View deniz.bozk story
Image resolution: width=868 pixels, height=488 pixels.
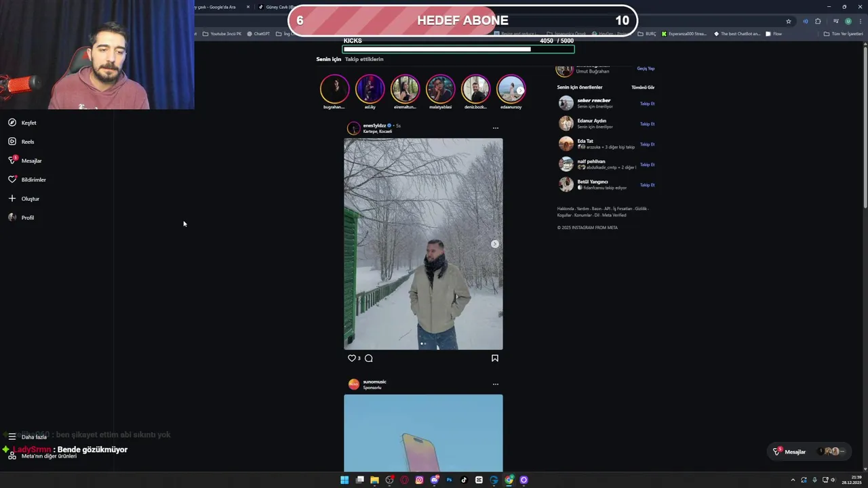point(475,89)
